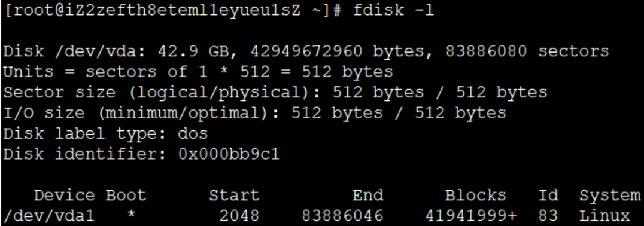Screen dimensions: 644x226
Task: Click the Blocks column header
Action: 476,196
